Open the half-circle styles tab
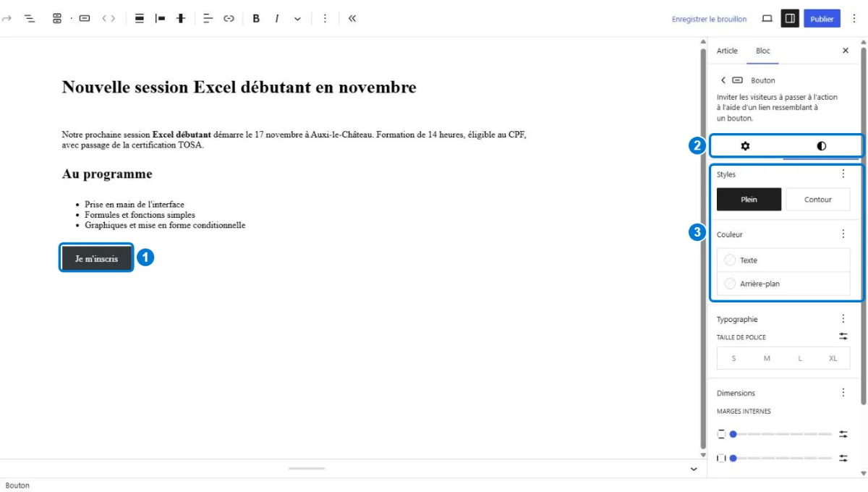Screen dimensions: 868x492 click(x=821, y=146)
